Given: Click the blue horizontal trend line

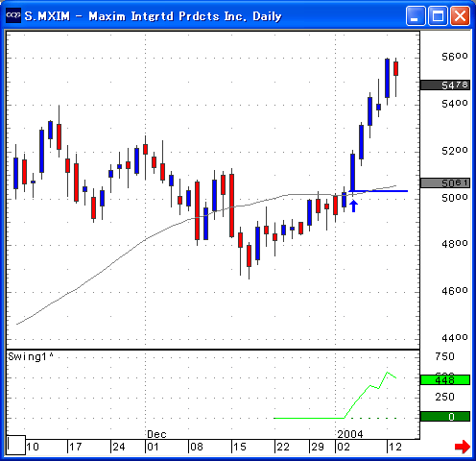Looking at the screenshot, I should [x=378, y=191].
